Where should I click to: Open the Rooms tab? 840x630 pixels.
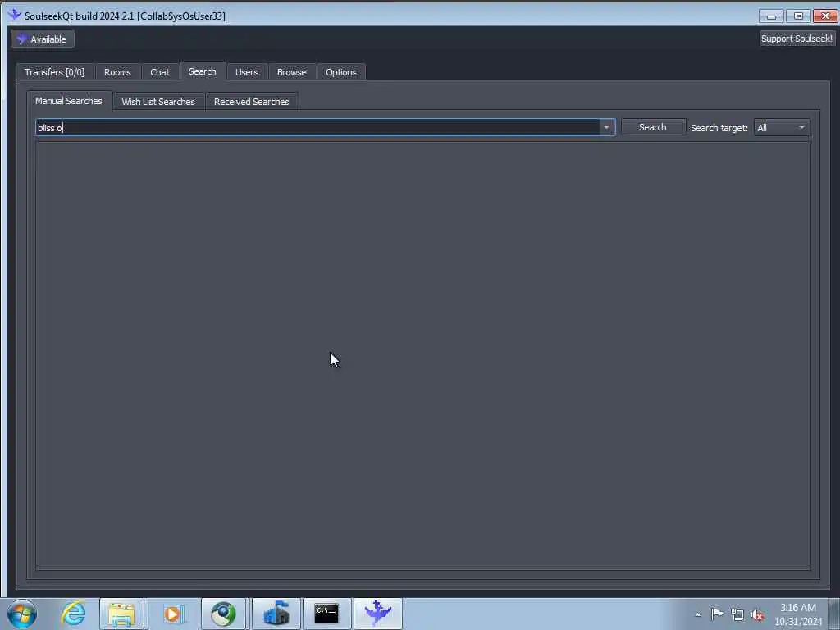pos(117,72)
